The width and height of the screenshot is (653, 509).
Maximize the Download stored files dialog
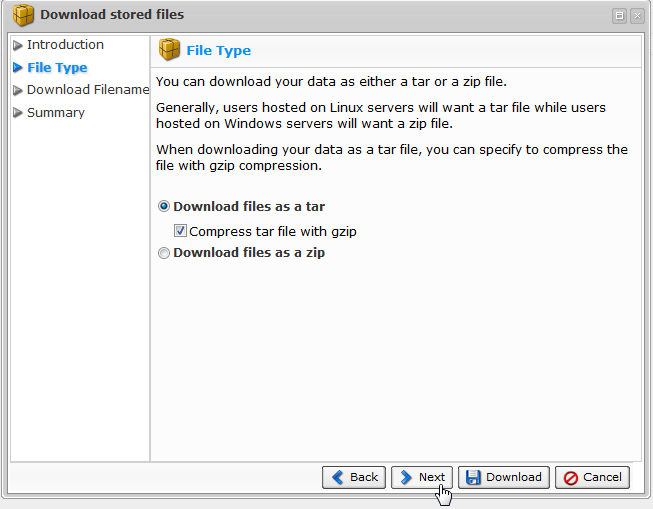(620, 15)
